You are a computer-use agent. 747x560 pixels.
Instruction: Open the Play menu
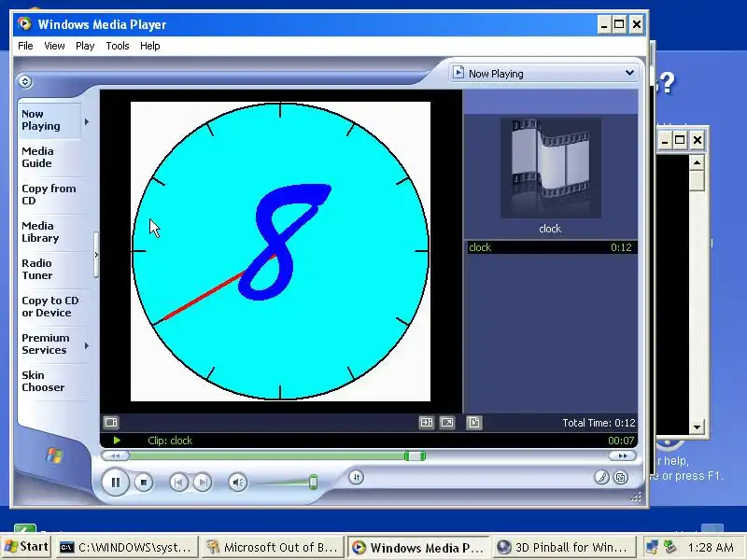[85, 46]
